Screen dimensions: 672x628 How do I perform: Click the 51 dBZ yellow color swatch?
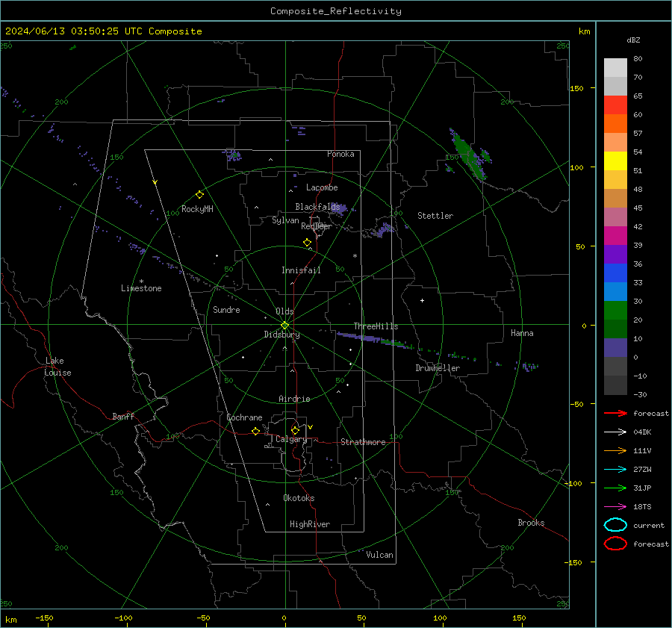point(615,161)
